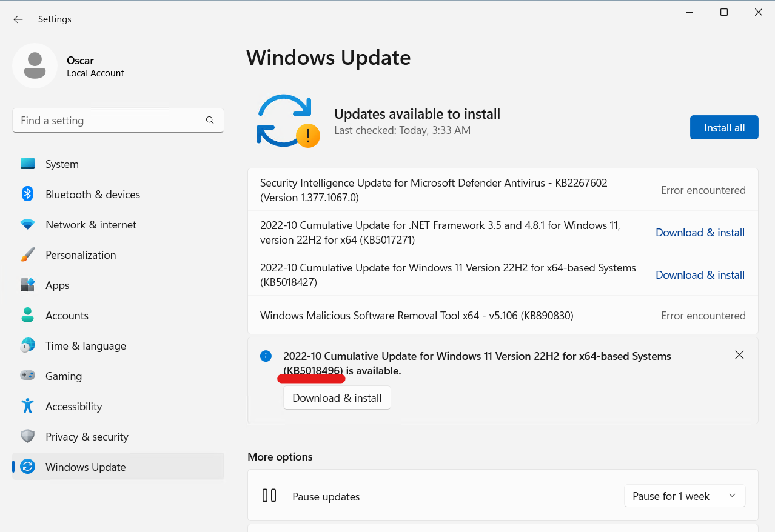Click the Privacy & security shield icon
775x532 pixels.
[28, 436]
